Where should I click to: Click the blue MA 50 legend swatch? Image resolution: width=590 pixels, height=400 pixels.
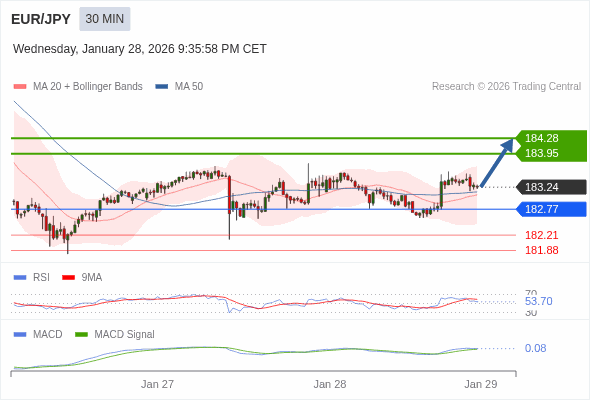coord(162,87)
